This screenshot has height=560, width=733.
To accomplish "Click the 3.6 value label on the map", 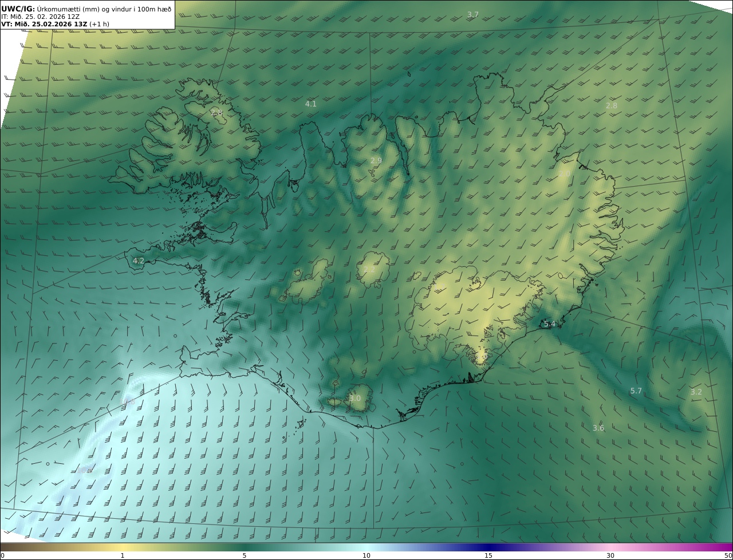I will [598, 428].
